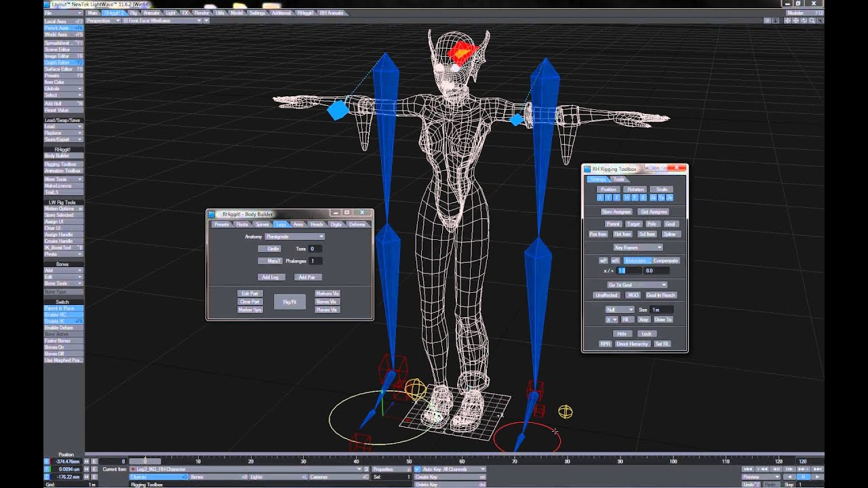Switch to the Render tab
Image resolution: width=868 pixels, height=488 pixels.
[x=202, y=12]
